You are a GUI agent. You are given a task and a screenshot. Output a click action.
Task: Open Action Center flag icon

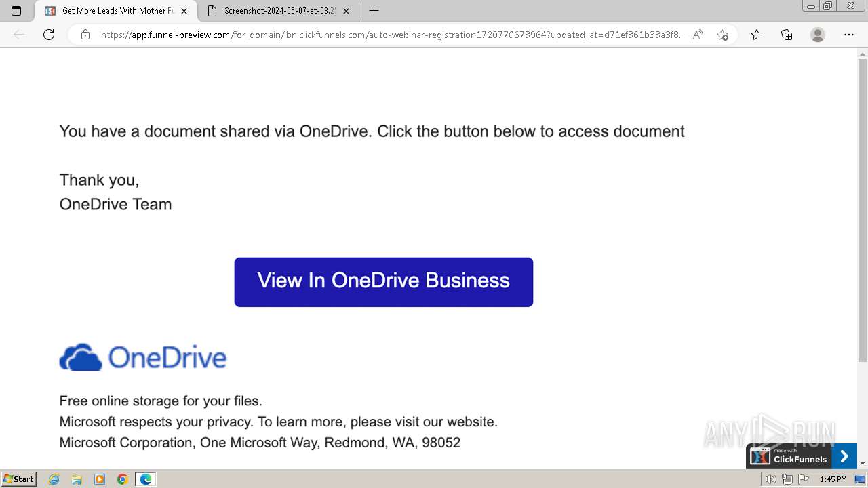[804, 479]
